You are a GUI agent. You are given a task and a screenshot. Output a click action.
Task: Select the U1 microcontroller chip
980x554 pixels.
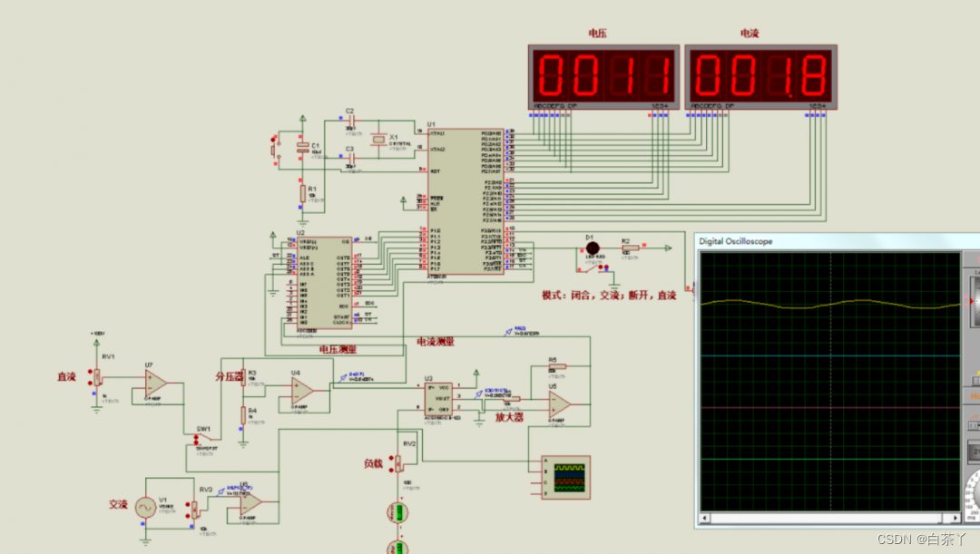[x=465, y=201]
